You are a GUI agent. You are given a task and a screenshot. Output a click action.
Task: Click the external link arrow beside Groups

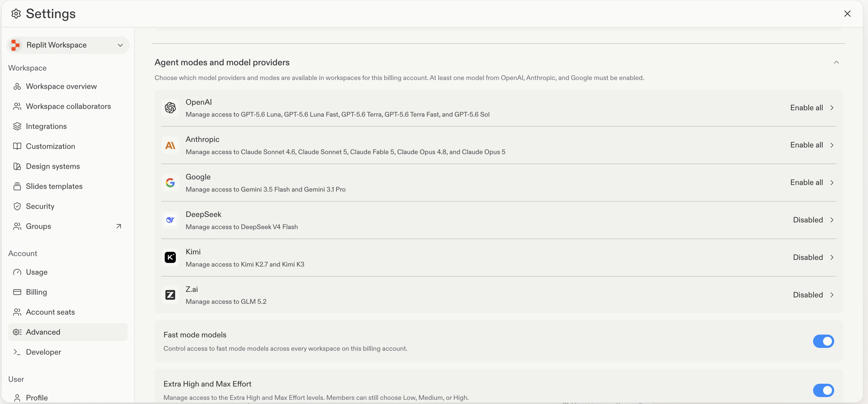point(118,226)
